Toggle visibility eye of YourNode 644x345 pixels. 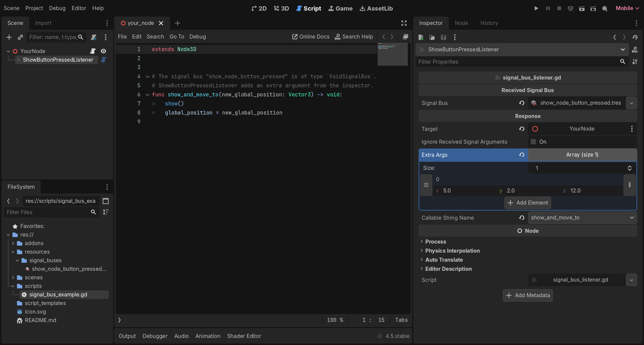(103, 51)
